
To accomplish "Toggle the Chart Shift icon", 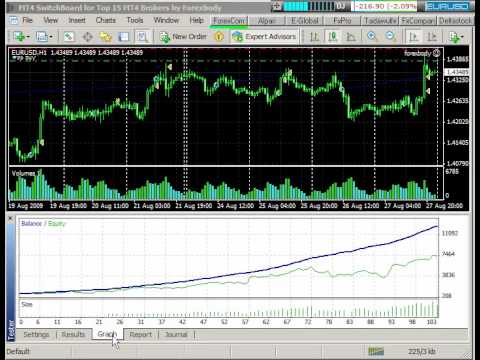I will [x=432, y=37].
